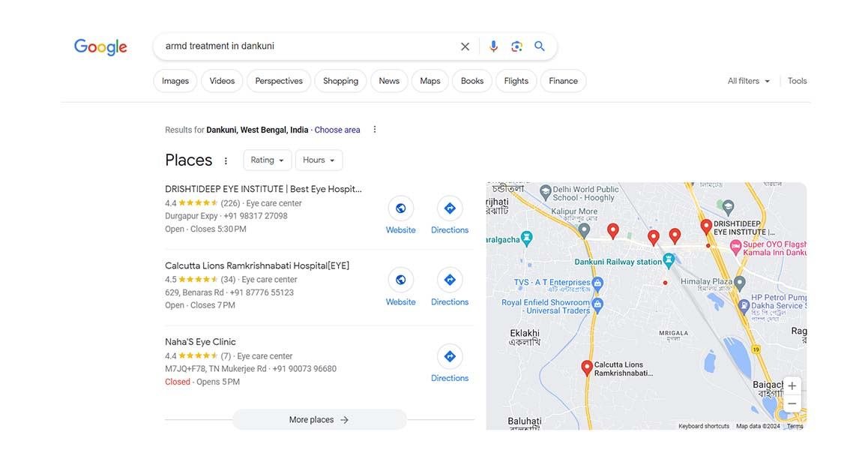This screenshot has height=450, width=868.
Task: Open more options next to Choose area
Action: click(x=375, y=129)
